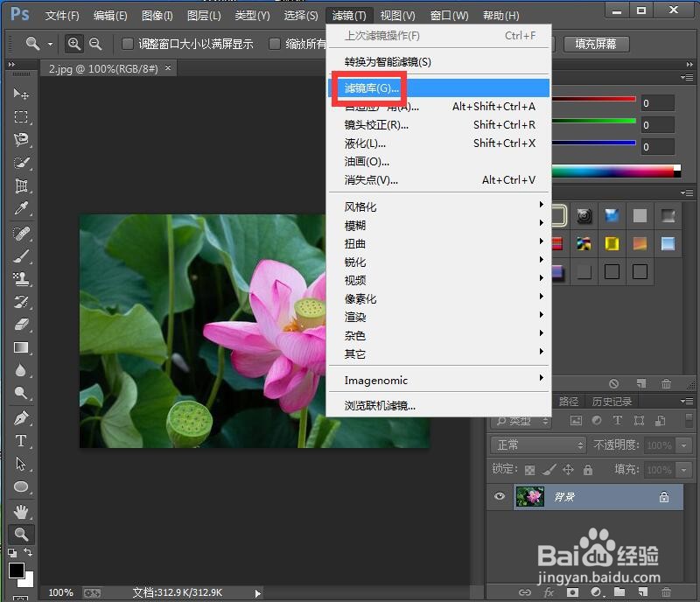Toggle visibility of the 背景 layer
Viewport: 700px width, 602px height.
(499, 497)
